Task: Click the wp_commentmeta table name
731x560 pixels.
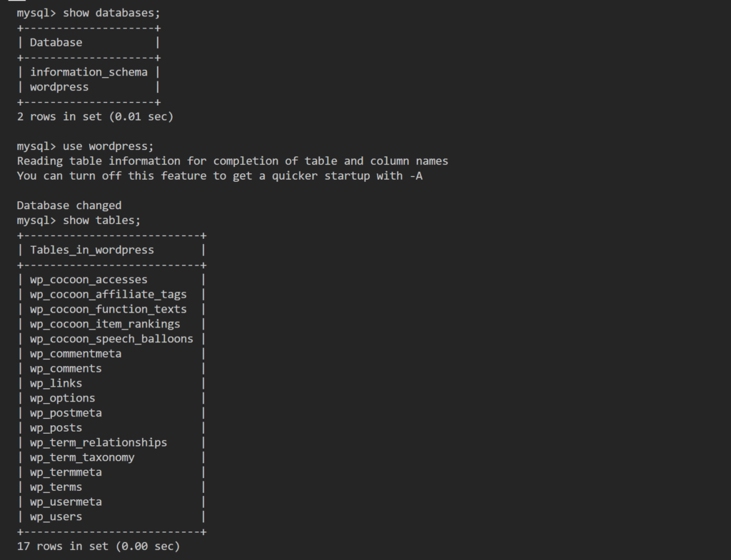Action: click(x=76, y=354)
